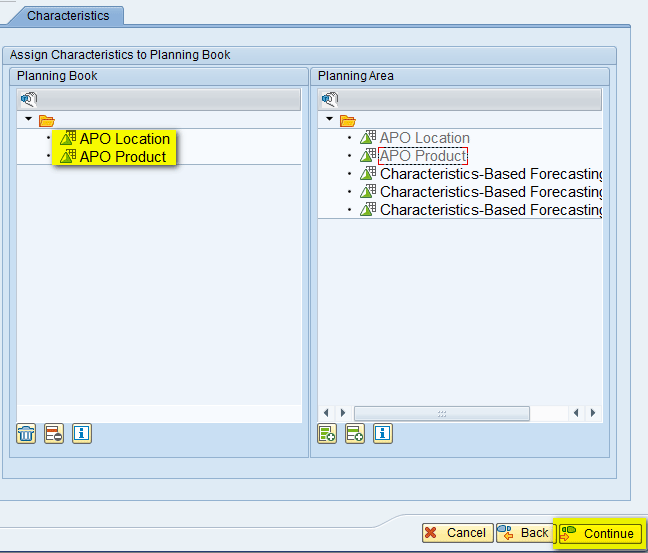The width and height of the screenshot is (648, 553).
Task: Click the find icon in Planning Area toolbar
Action: coord(330,99)
